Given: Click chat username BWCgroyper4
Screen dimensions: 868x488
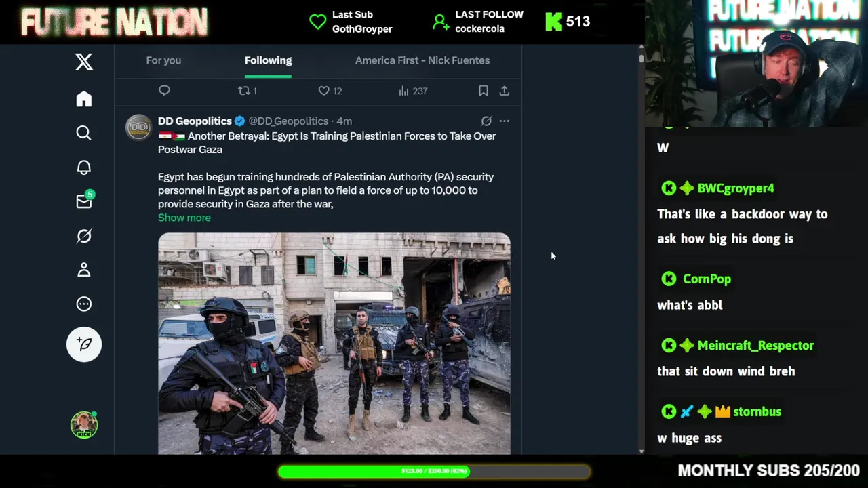Looking at the screenshot, I should 735,188.
